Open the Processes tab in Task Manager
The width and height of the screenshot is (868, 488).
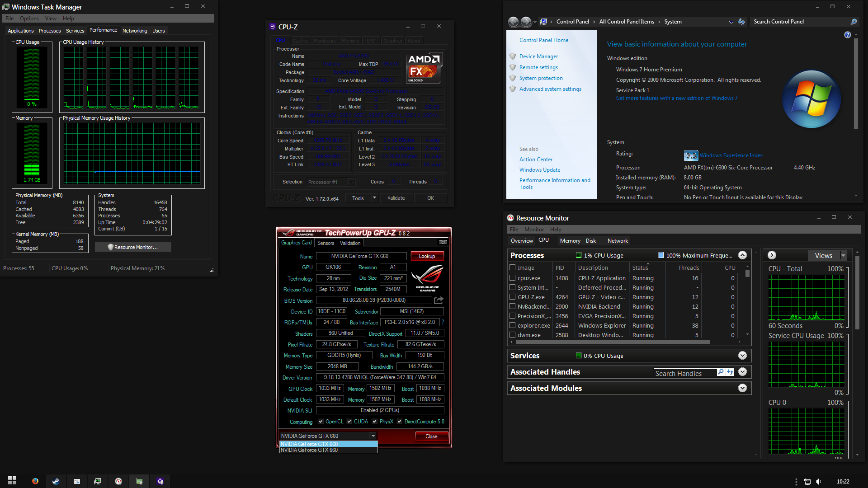(x=50, y=31)
